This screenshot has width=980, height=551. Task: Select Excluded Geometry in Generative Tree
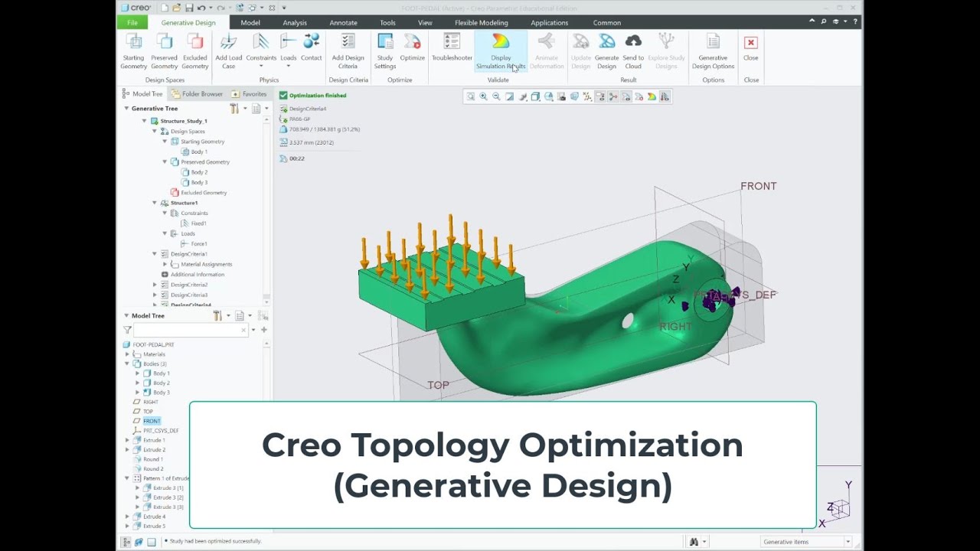click(x=198, y=193)
